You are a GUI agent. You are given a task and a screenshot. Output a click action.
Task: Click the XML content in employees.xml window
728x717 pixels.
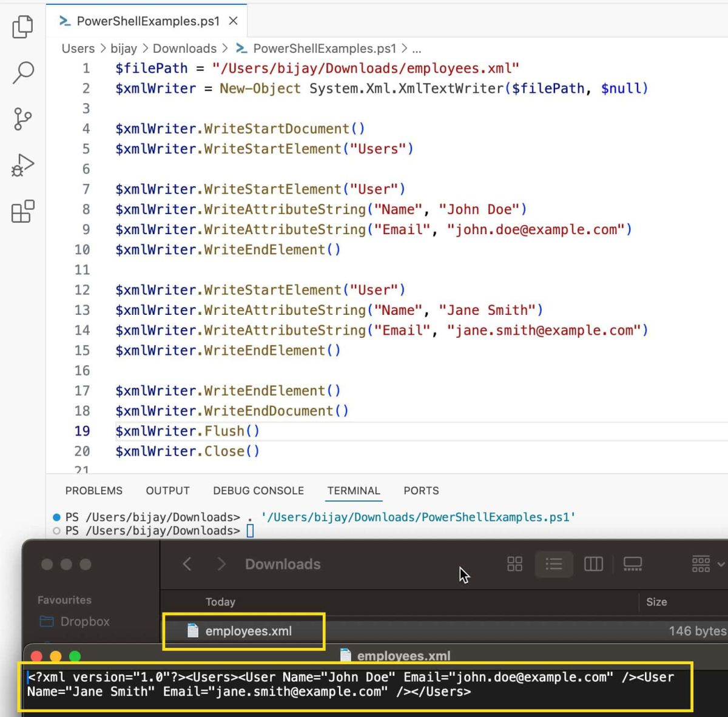[351, 684]
